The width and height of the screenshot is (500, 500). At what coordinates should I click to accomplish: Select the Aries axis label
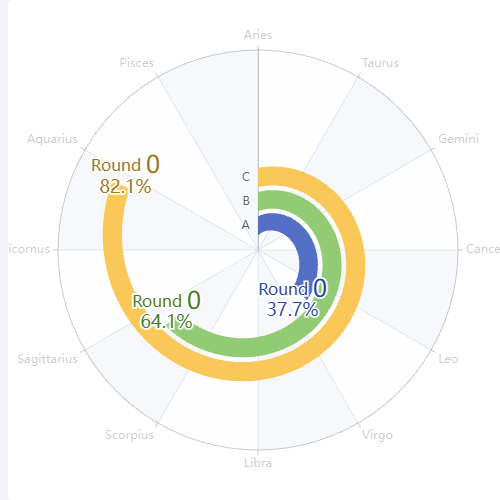258,35
